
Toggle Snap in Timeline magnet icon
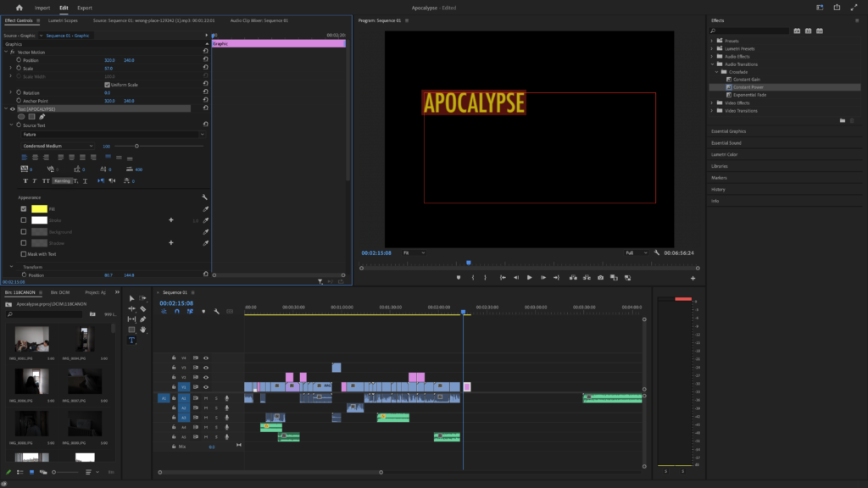[x=176, y=311]
